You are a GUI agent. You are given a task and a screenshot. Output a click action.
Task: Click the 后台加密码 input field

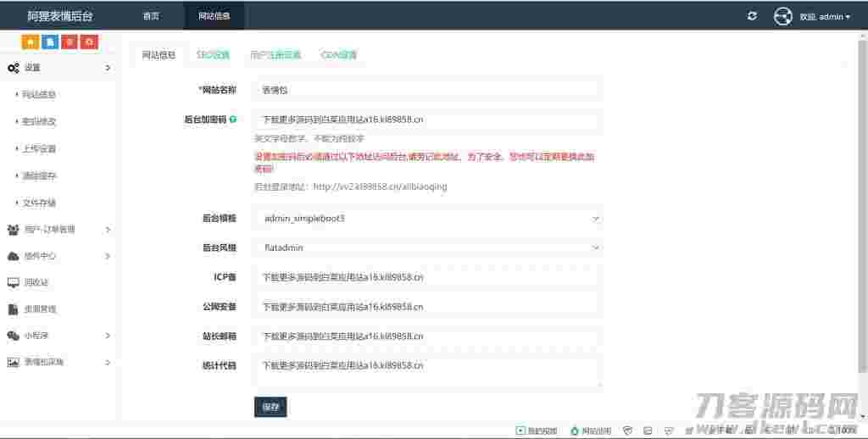pos(427,119)
